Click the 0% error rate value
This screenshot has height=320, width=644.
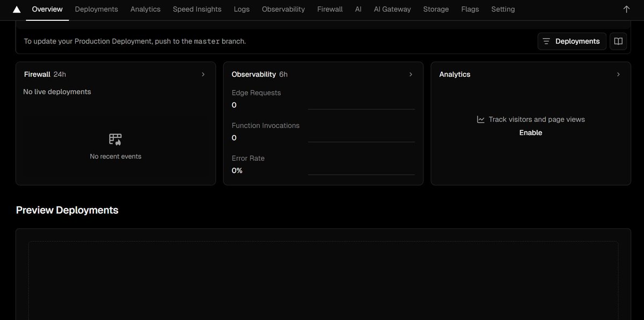coord(237,170)
